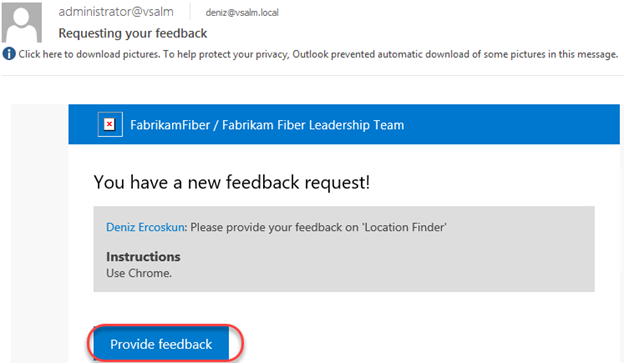
Task: Click the Provide feedback button
Action: click(161, 343)
